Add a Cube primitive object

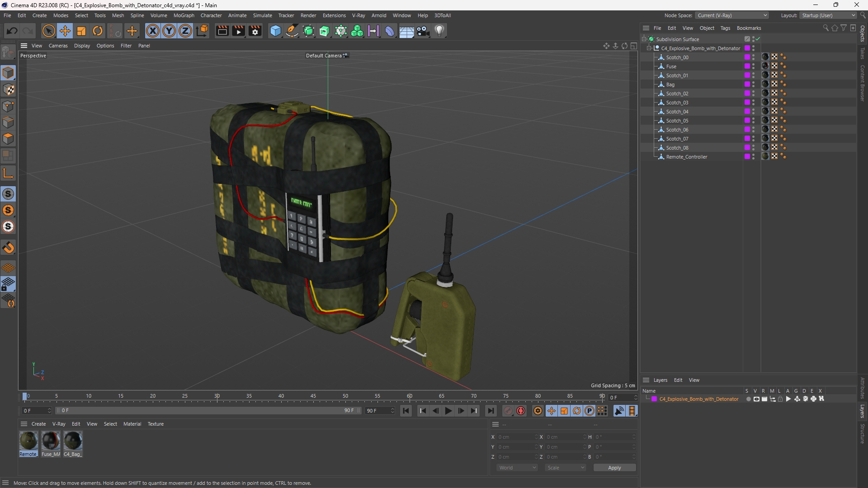point(275,31)
